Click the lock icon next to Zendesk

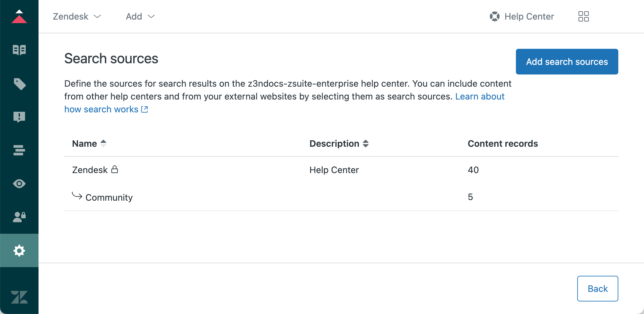[115, 169]
